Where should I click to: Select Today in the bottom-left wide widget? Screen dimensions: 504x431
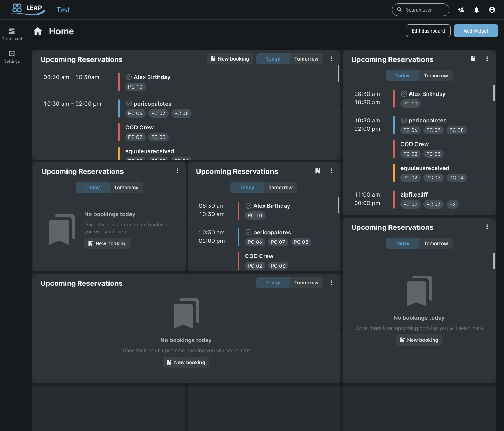tap(273, 283)
